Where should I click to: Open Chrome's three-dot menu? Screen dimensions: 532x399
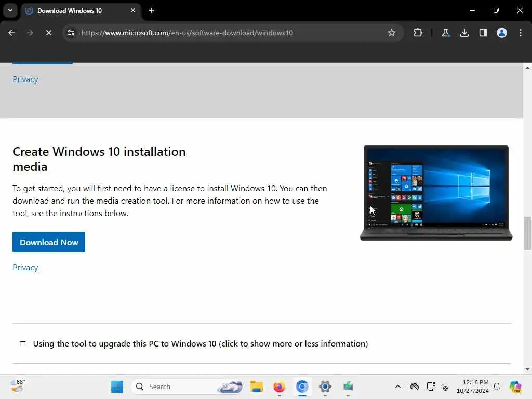point(521,33)
